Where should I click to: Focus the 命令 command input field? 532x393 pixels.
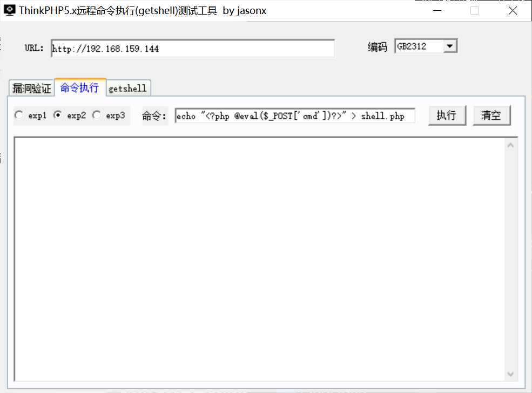point(294,116)
